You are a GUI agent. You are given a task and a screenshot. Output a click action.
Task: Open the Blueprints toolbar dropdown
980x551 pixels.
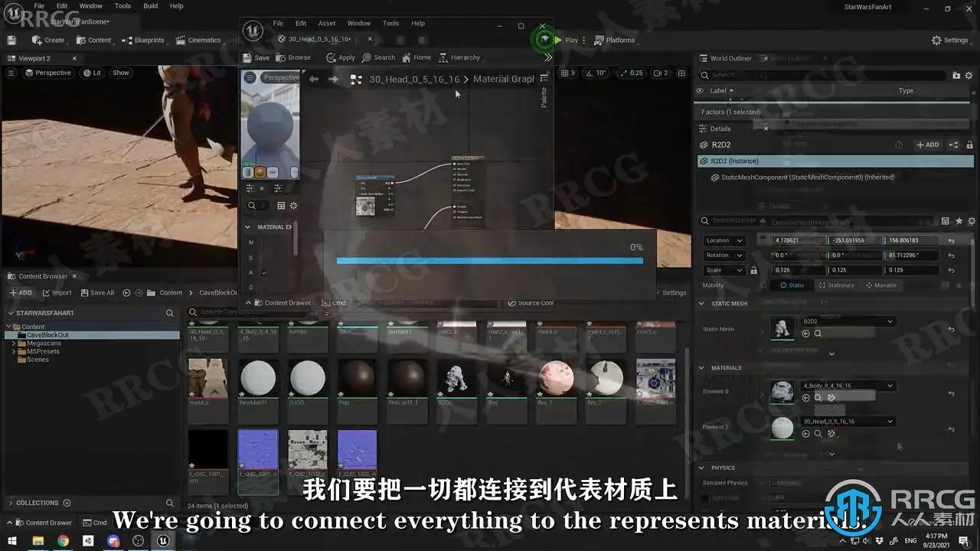coord(144,40)
